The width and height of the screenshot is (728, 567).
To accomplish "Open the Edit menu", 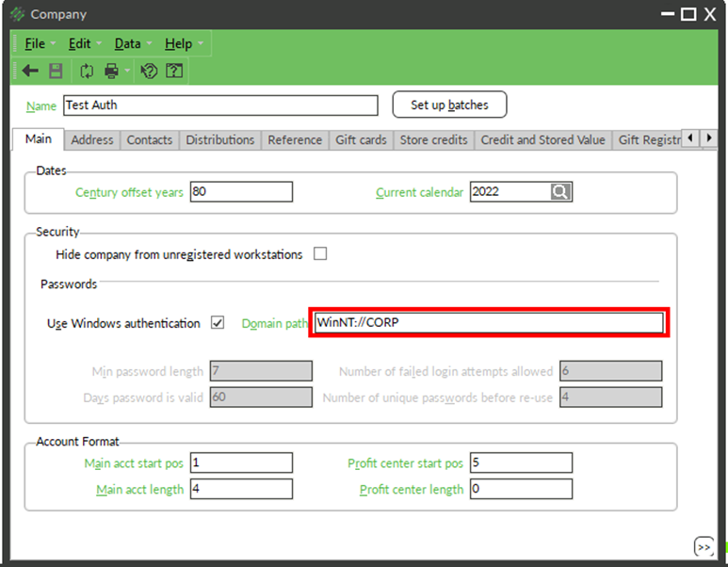I will pos(85,43).
